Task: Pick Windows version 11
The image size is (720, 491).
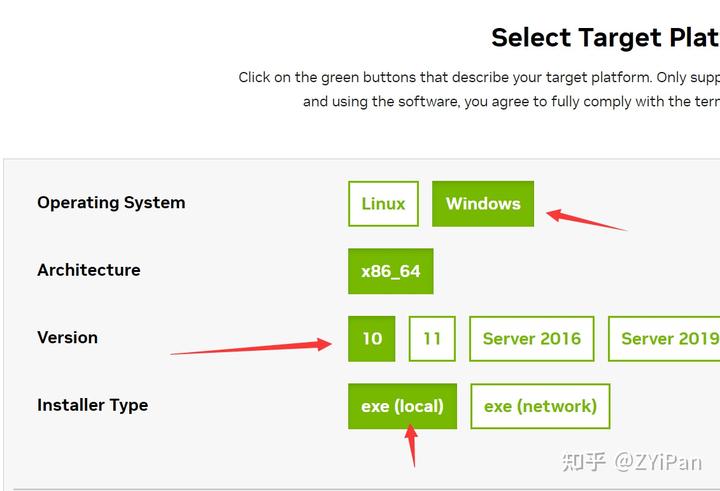Action: pos(432,339)
